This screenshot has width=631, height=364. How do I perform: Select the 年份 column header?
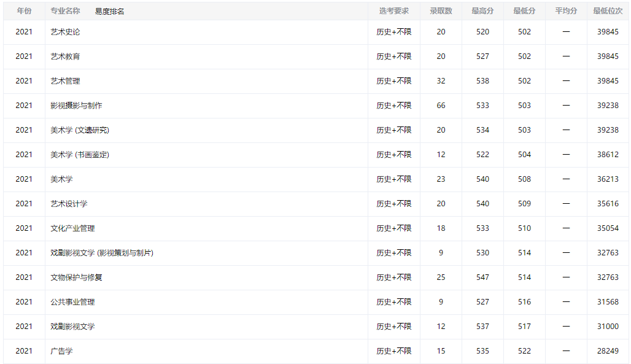point(24,11)
